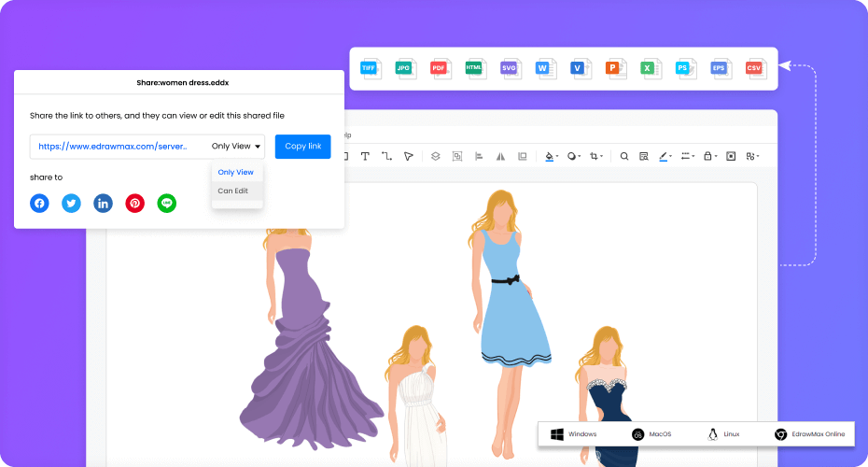Select the EdrawMax Online option
868x467 pixels.
click(810, 434)
